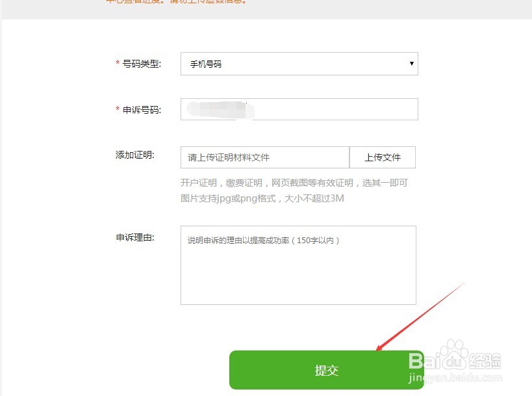Image resolution: width=532 pixels, height=396 pixels.
Task: Focus the 申诉理由 text area
Action: (x=298, y=265)
